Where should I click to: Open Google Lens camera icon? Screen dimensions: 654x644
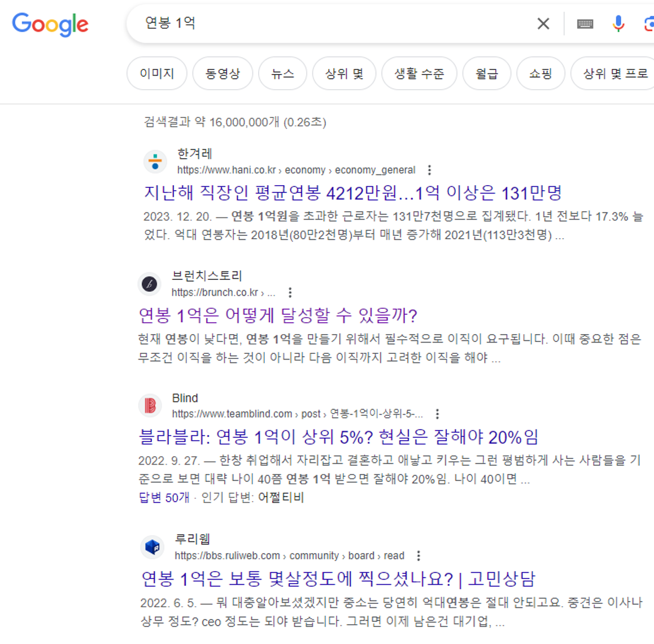click(651, 24)
